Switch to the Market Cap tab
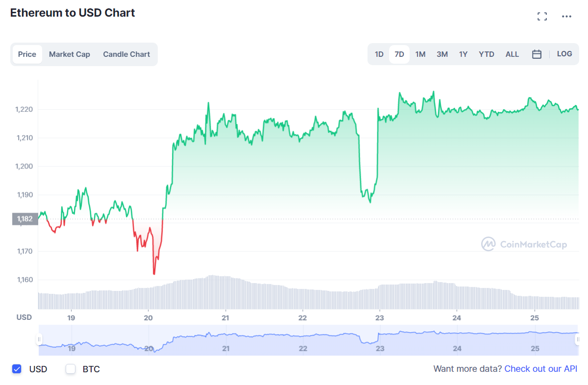Image resolution: width=588 pixels, height=385 pixels. (70, 54)
